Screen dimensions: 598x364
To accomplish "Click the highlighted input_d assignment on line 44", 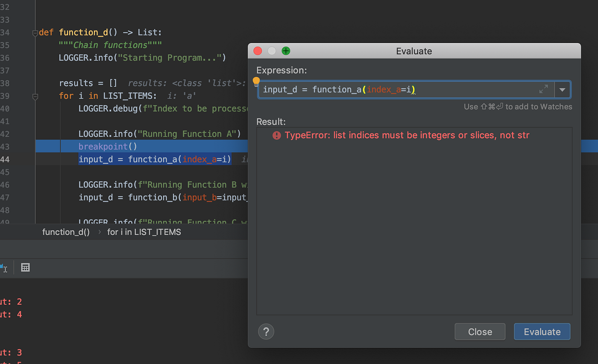I will pos(154,159).
